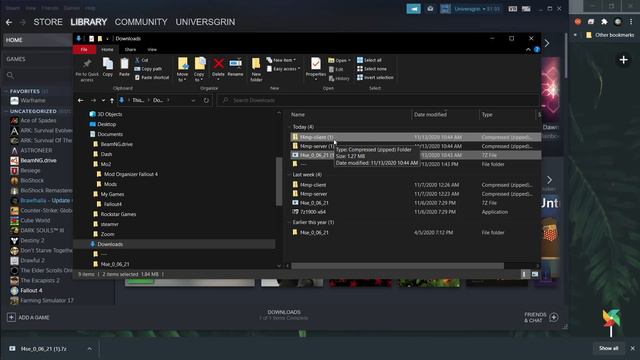Collapse the ribbon with the chevron

point(528,49)
